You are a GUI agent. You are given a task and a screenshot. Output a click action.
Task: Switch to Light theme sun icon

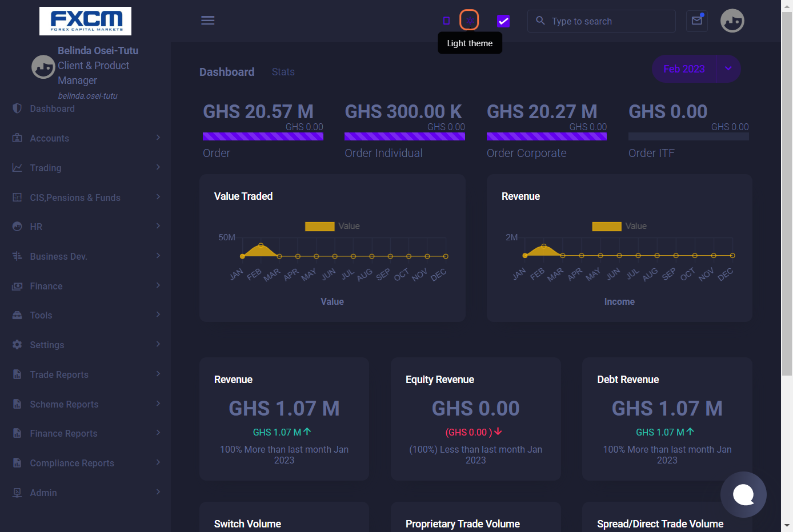pos(470,21)
